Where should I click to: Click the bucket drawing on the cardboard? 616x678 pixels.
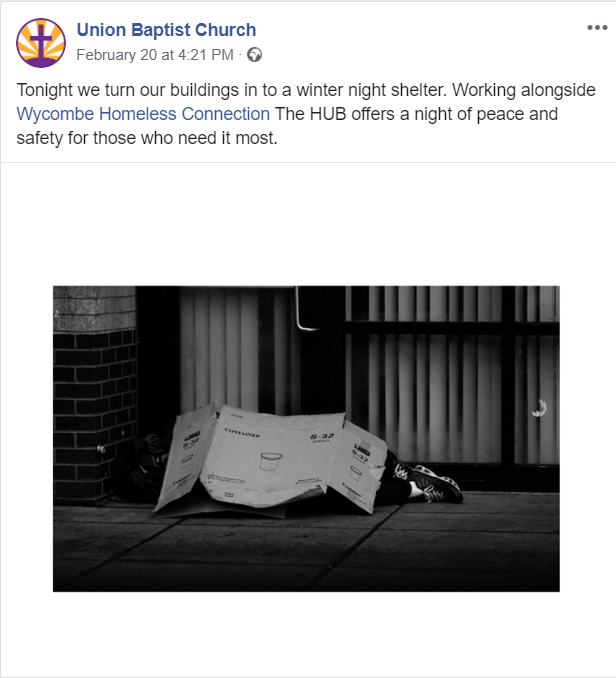[271, 461]
